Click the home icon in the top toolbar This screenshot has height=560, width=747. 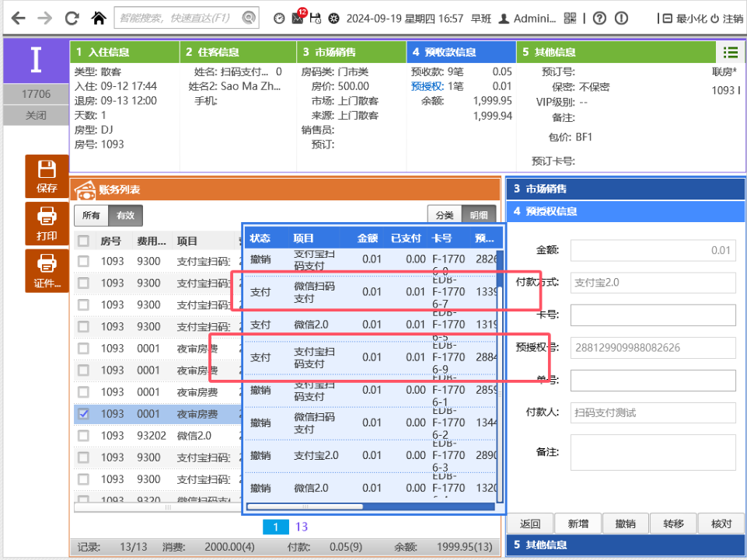coord(99,17)
